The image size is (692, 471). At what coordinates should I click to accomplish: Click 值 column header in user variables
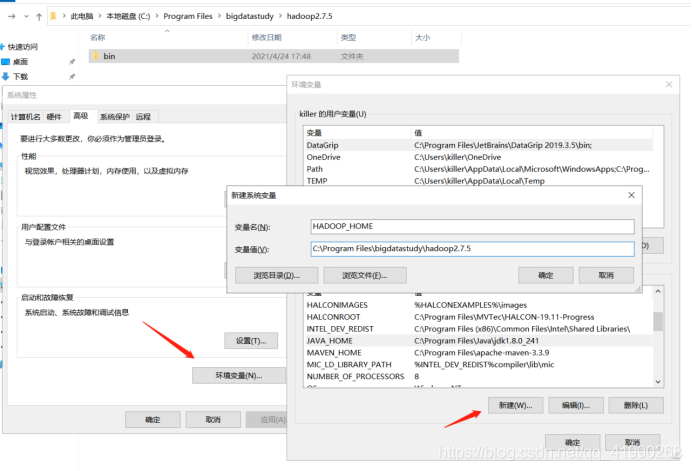532,133
